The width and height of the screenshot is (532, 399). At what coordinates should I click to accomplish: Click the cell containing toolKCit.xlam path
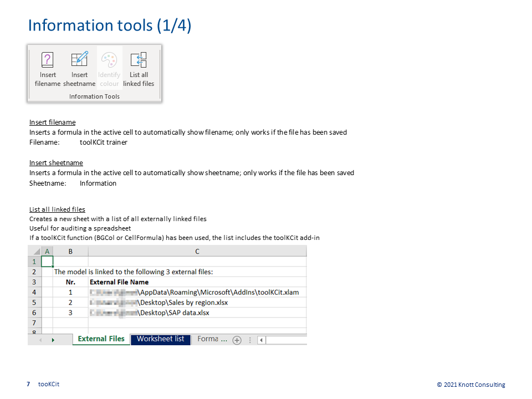coord(197,292)
